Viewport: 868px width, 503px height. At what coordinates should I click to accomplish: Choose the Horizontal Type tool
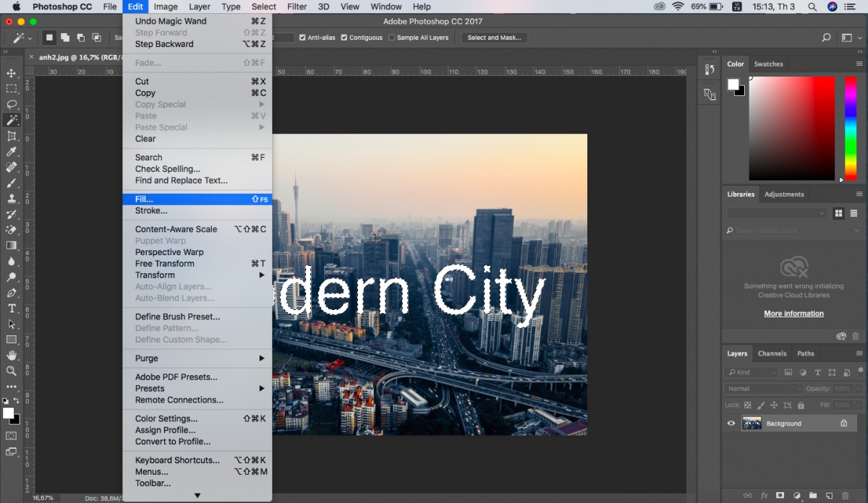click(12, 308)
